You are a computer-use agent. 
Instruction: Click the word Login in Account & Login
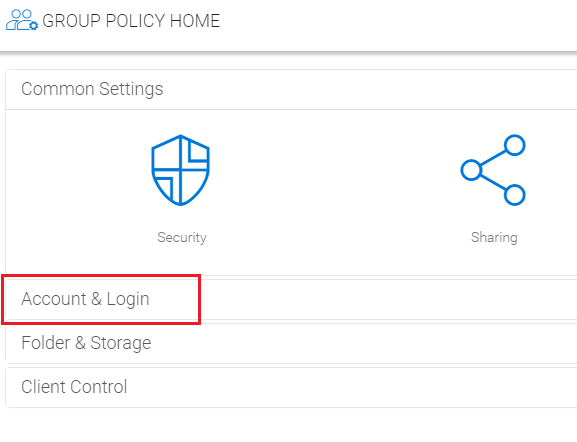pos(128,299)
